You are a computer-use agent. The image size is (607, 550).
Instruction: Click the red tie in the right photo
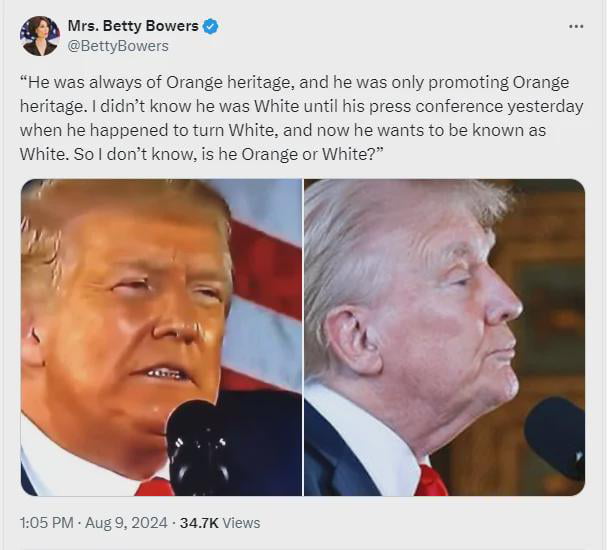pos(430,481)
